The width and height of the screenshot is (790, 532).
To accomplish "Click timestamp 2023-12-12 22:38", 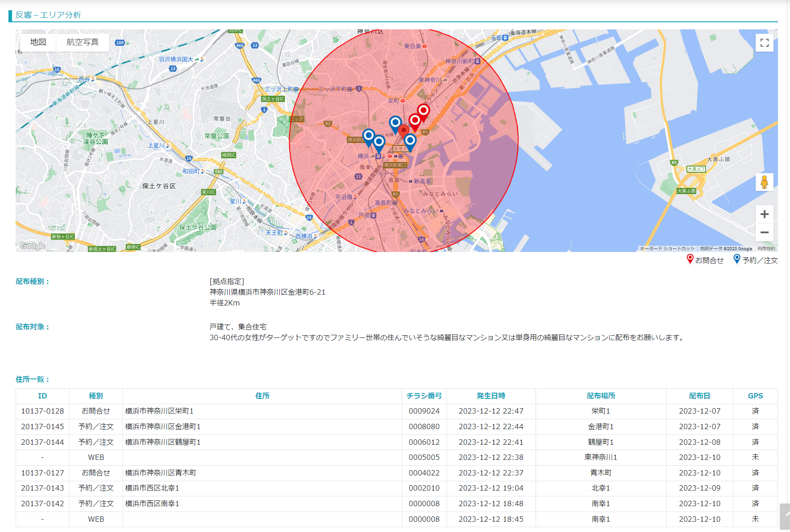I will [491, 458].
